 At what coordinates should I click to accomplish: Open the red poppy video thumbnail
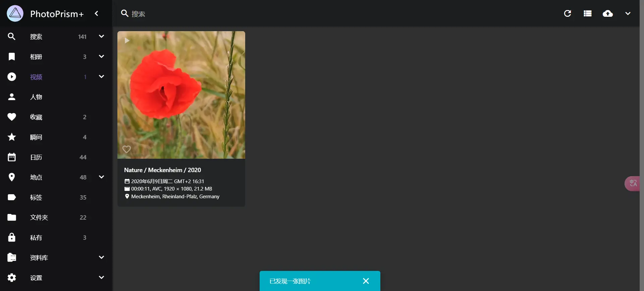(181, 95)
